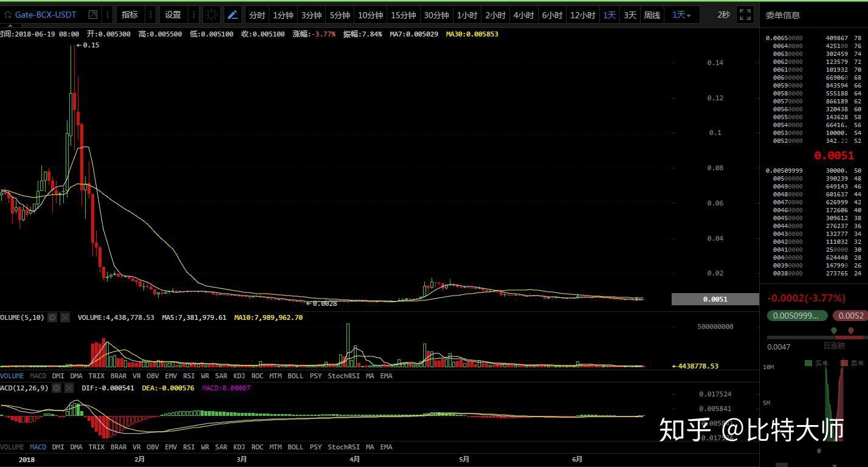The width and height of the screenshot is (868, 467).
Task: Click the 00650000 sell order row
Action: pyautogui.click(x=814, y=38)
